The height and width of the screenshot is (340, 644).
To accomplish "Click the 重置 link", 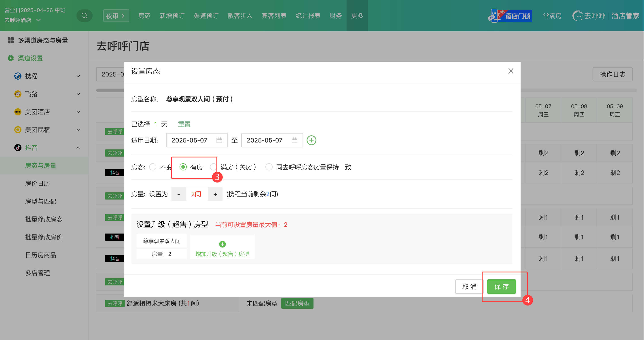I will tap(184, 124).
